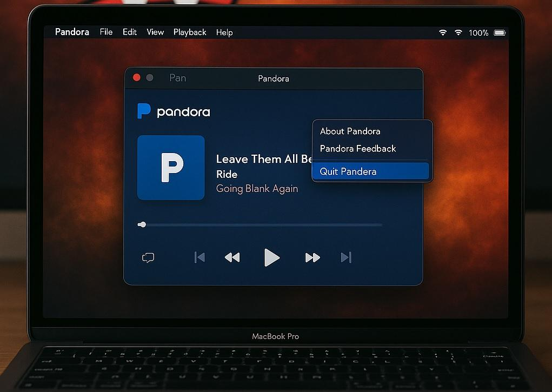Choose Pandora Feedback menu entry
Screen dimensions: 552x392
point(358,149)
